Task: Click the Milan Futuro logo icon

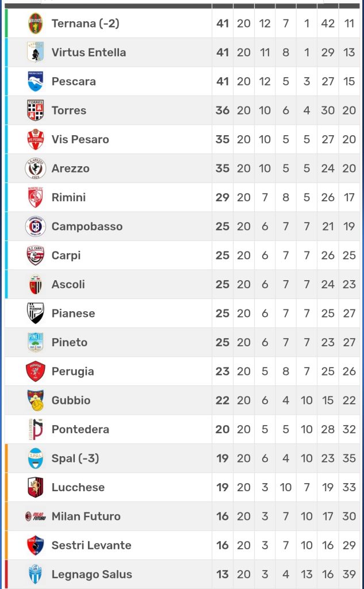Action: [x=36, y=517]
